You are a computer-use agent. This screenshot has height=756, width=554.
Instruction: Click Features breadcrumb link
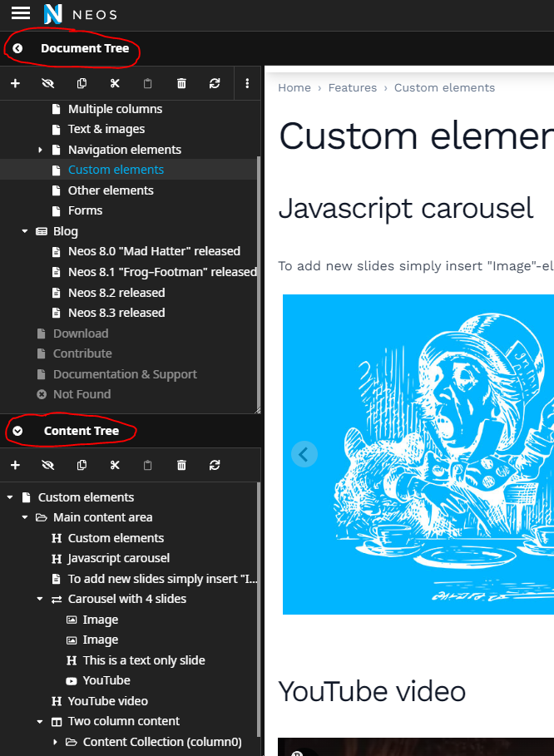(x=352, y=88)
